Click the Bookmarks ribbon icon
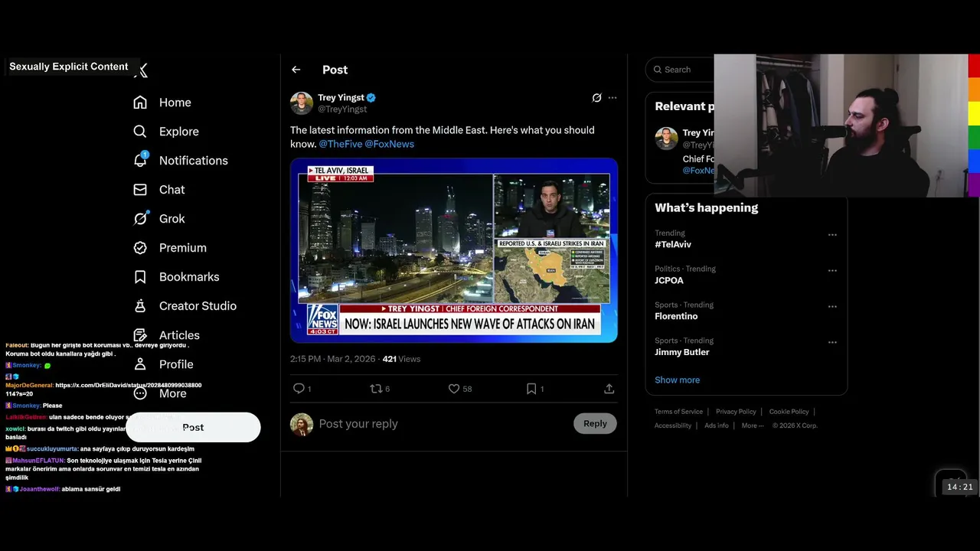The image size is (980, 551). 140,277
